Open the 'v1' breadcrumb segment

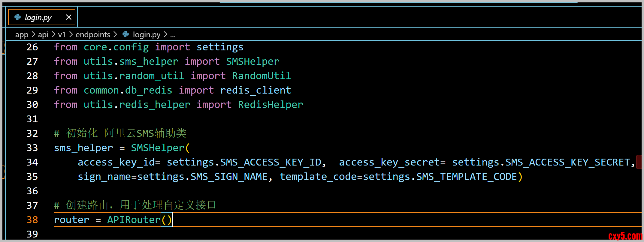62,35
